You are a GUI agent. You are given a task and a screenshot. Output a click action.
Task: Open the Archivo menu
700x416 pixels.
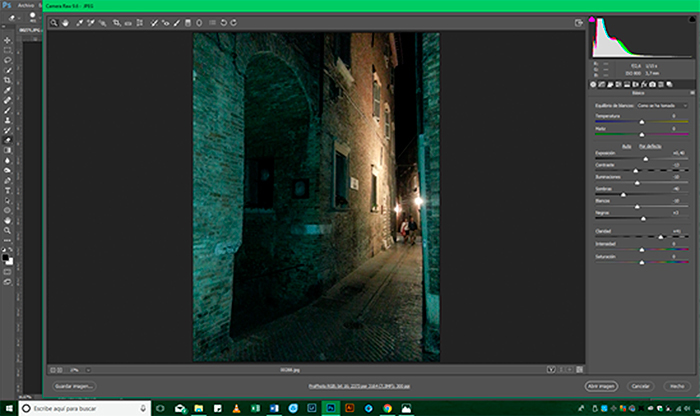(x=26, y=5)
